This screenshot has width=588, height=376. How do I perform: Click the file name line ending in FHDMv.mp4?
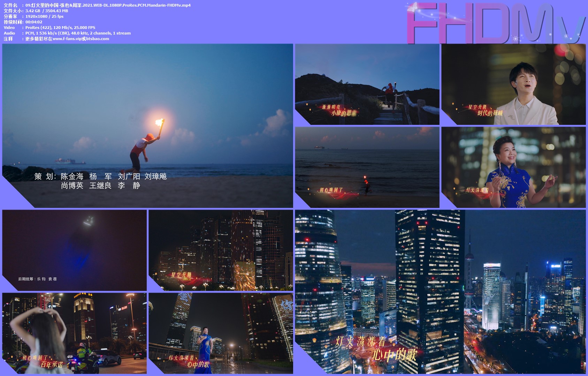pos(108,5)
